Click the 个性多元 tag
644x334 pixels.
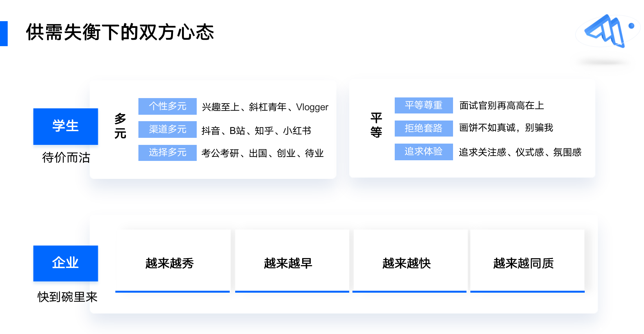point(167,106)
